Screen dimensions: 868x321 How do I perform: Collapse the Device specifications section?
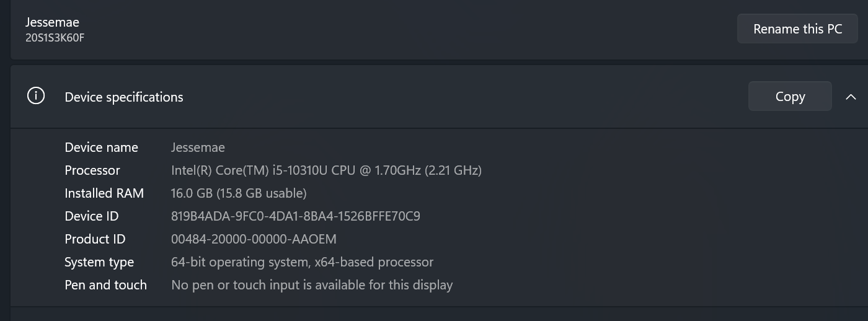851,97
